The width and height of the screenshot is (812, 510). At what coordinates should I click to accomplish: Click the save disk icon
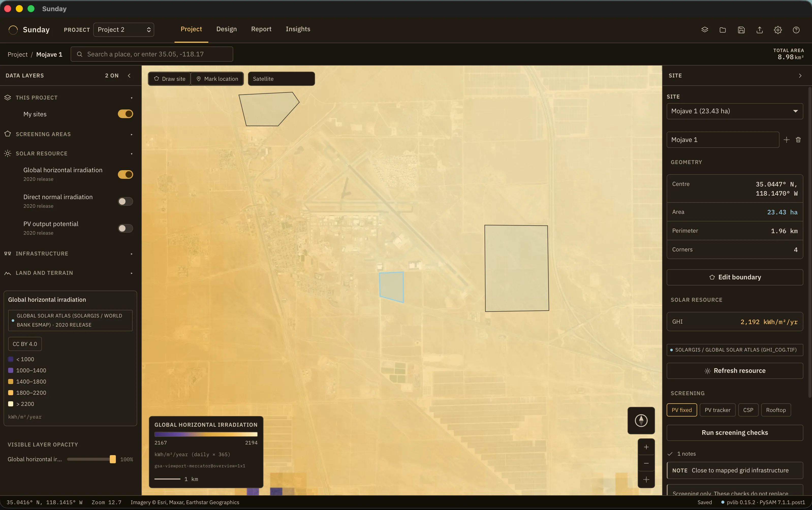click(x=741, y=30)
